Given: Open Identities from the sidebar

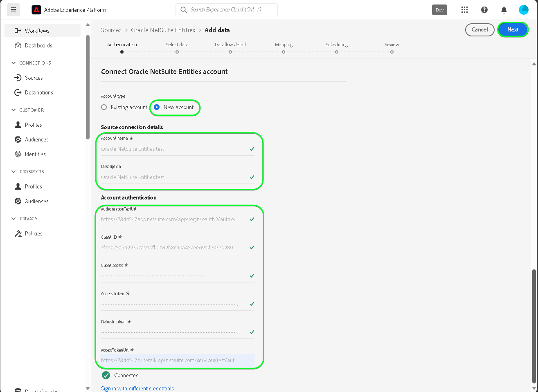Looking at the screenshot, I should click(x=35, y=154).
